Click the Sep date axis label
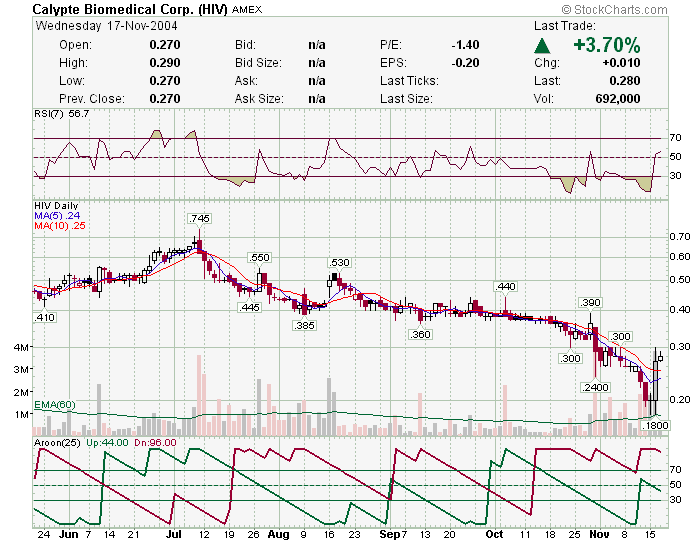Image resolution: width=700 pixels, height=546 pixels. click(390, 534)
